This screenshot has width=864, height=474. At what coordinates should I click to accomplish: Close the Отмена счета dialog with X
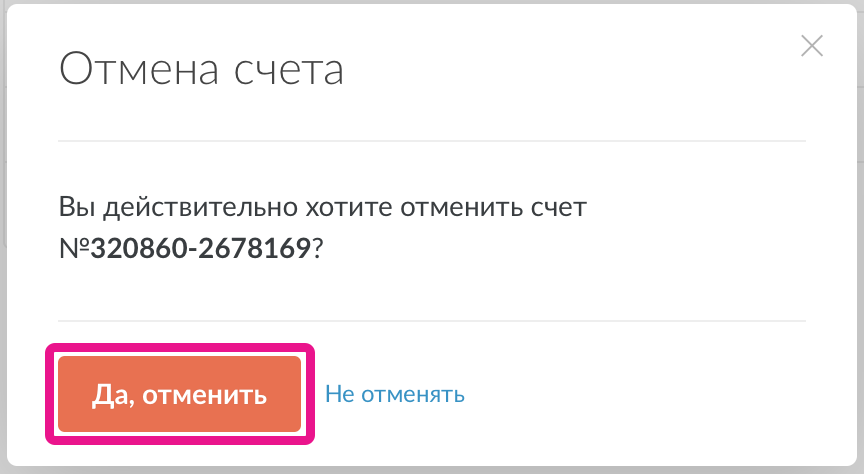click(811, 46)
